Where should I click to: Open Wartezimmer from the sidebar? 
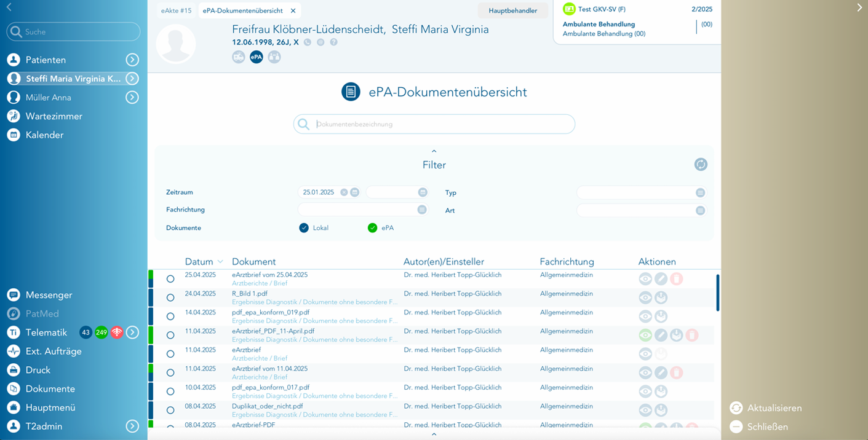[54, 116]
